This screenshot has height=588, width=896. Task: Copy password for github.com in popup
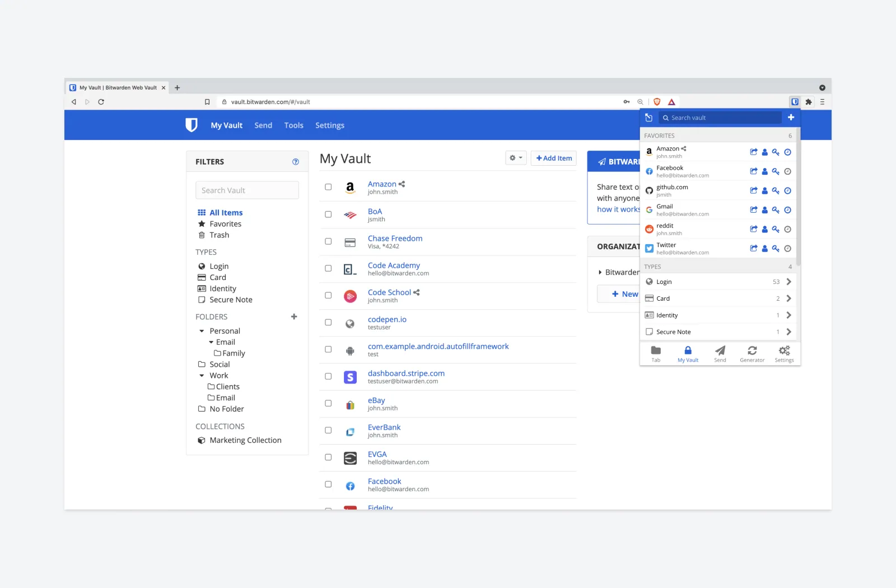point(776,190)
